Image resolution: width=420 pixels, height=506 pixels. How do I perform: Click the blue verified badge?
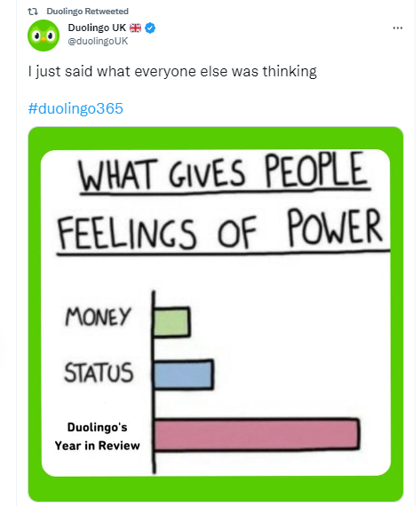click(x=150, y=28)
